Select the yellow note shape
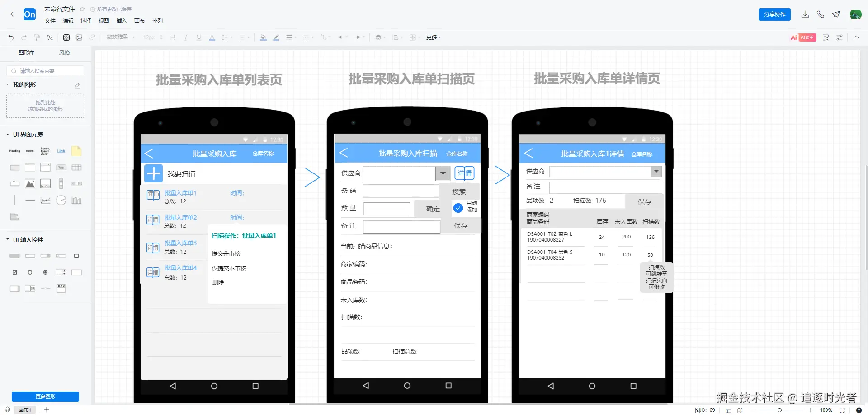 [x=76, y=151]
